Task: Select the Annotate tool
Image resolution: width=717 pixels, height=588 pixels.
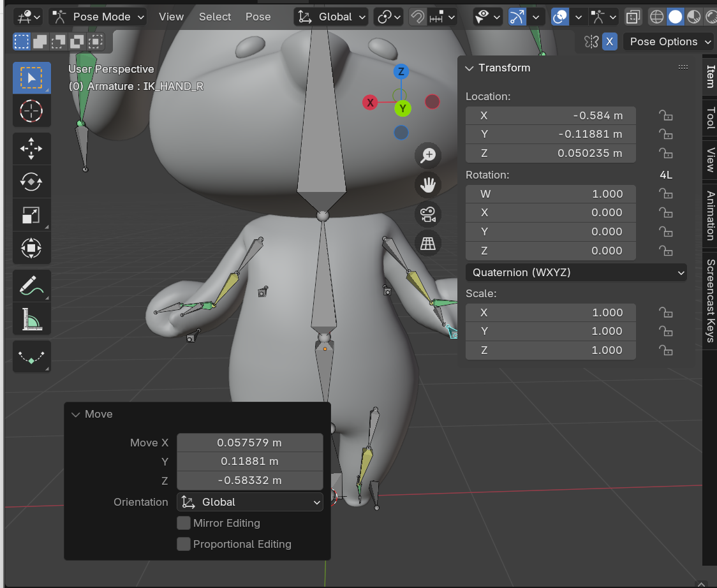Action: click(31, 286)
